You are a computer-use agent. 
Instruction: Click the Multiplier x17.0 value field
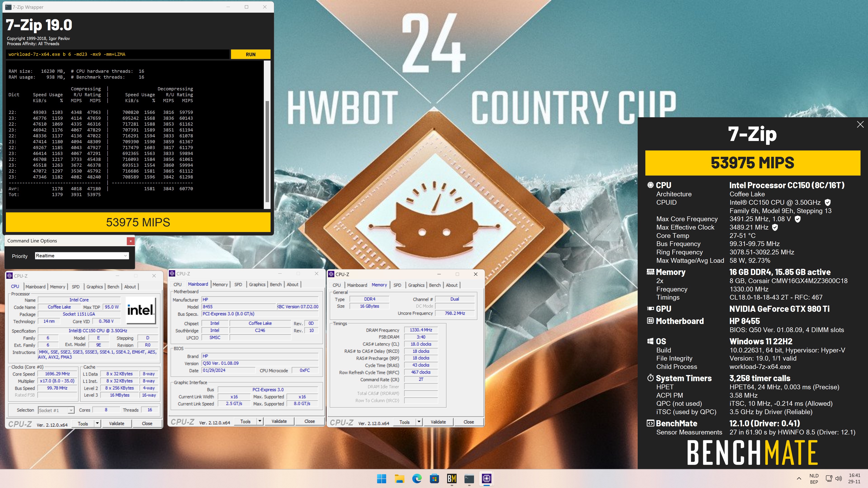point(57,381)
